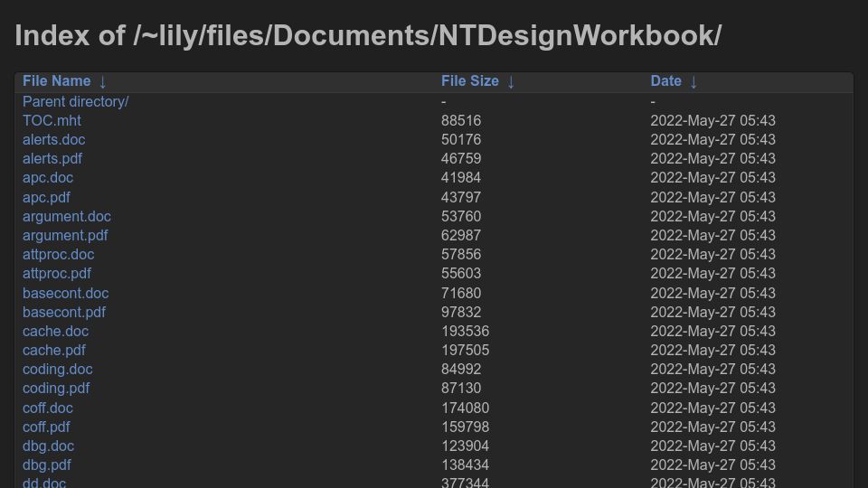Open TOC.mht file
Screen dimensions: 868x488
[52, 120]
